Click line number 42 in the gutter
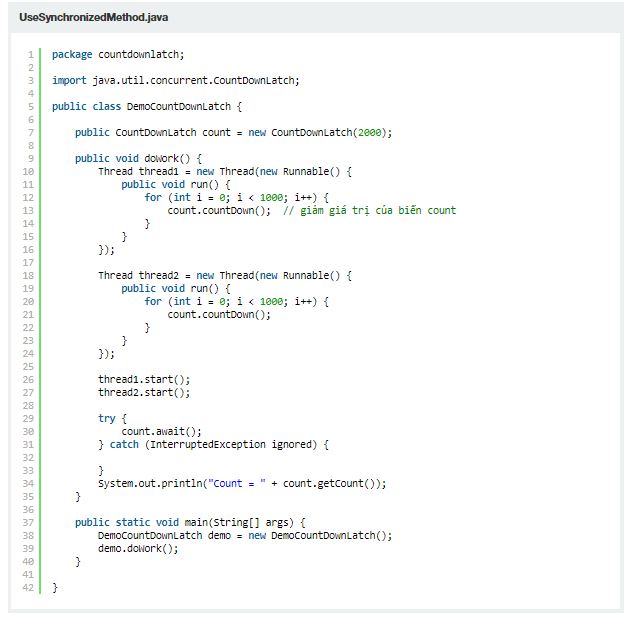 [27, 587]
